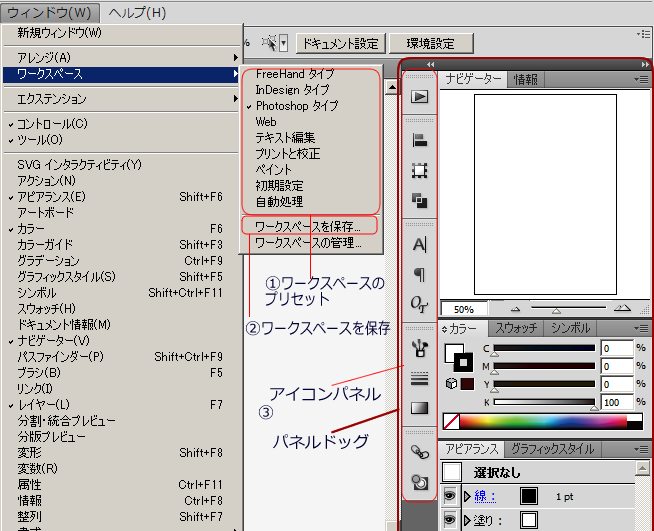Collapse the panel dock with double arrows

coord(645,64)
